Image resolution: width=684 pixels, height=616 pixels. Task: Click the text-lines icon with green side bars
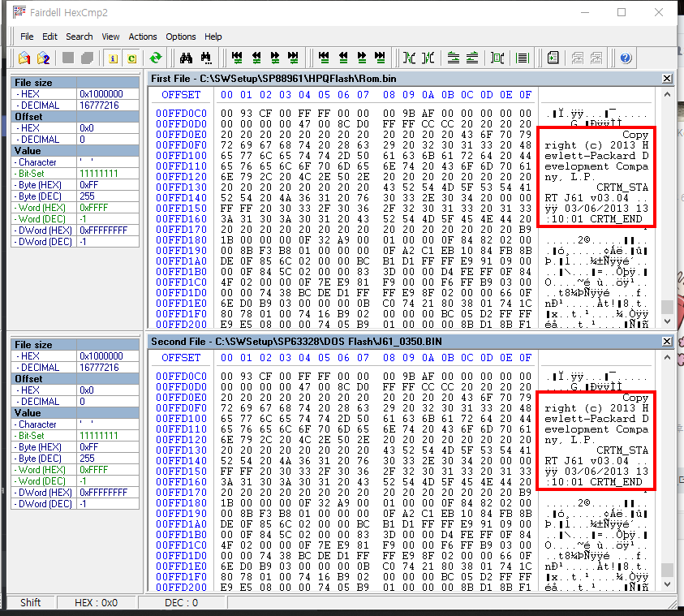tap(523, 58)
